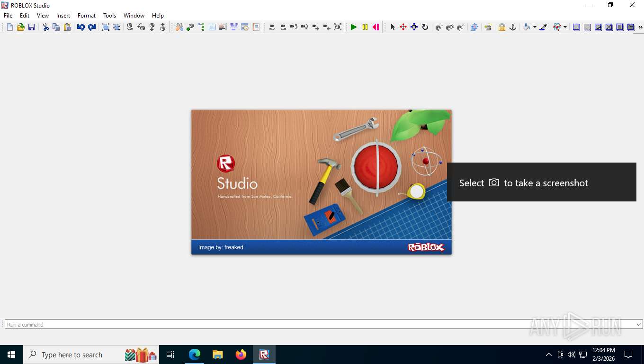Show the Properties panel icon
Screen dimensions: 644x364
212,27
